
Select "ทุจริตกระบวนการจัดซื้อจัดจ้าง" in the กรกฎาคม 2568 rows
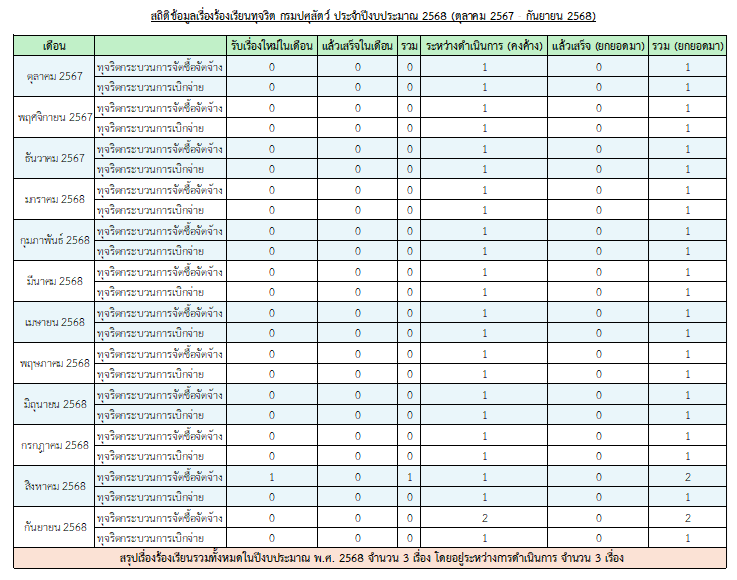pos(160,436)
